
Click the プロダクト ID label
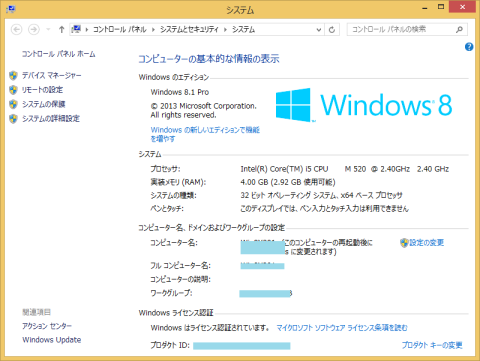click(x=170, y=345)
